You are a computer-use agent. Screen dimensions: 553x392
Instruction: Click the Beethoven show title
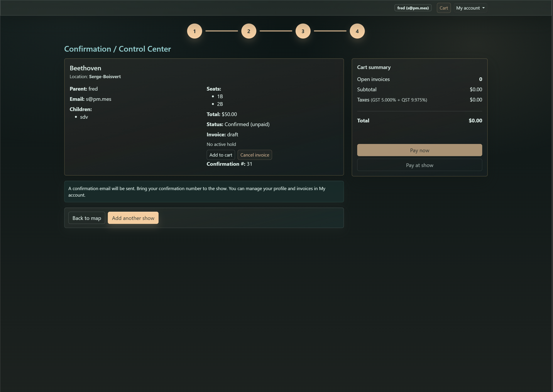point(85,68)
